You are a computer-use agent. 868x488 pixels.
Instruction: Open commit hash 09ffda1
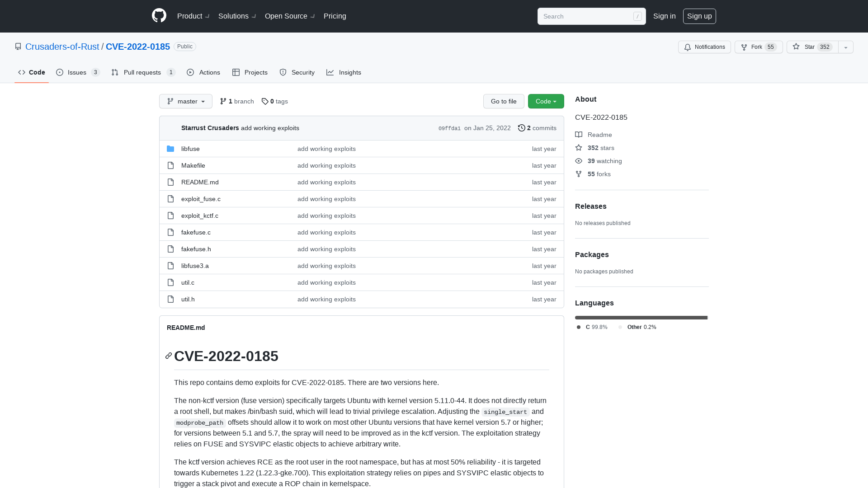[449, 128]
